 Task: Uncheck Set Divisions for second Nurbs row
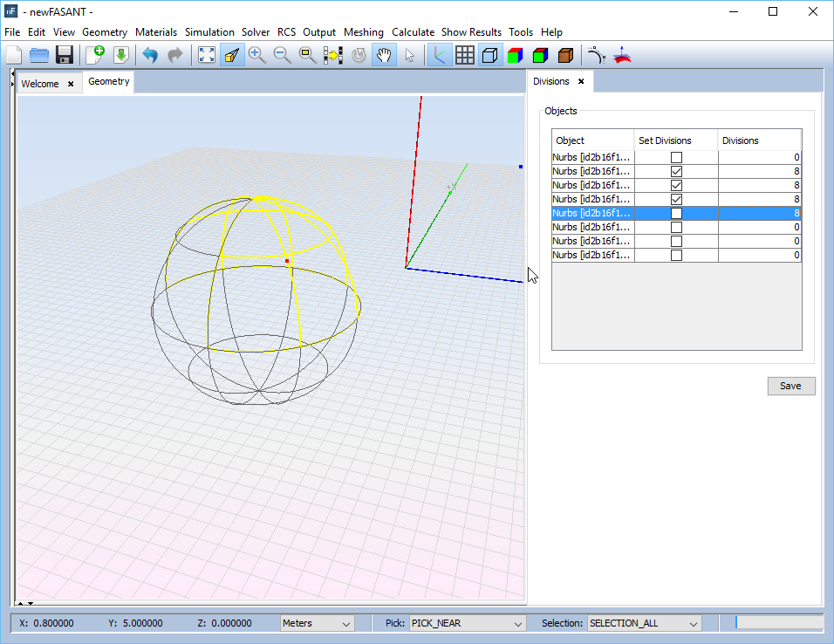click(x=676, y=171)
